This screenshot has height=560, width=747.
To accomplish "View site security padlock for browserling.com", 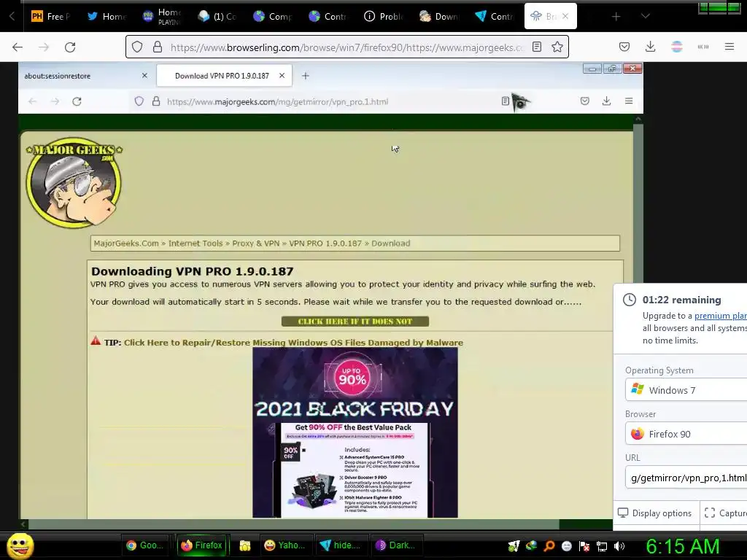I will click(158, 47).
